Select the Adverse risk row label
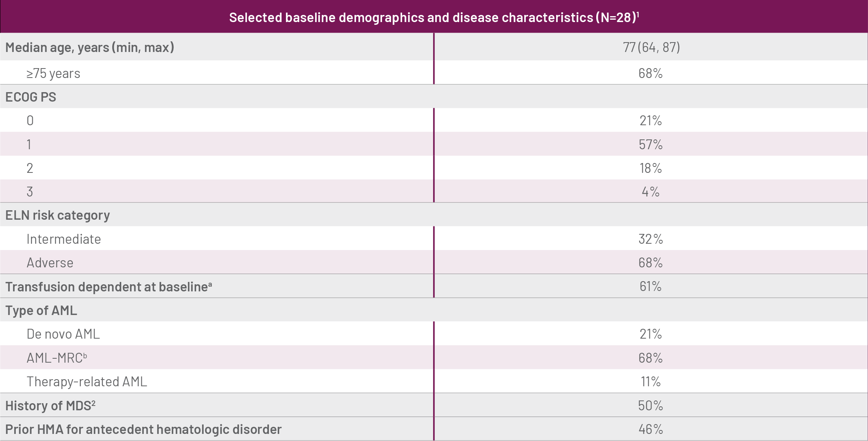Viewport: 868px width, 441px height. pyautogui.click(x=50, y=263)
